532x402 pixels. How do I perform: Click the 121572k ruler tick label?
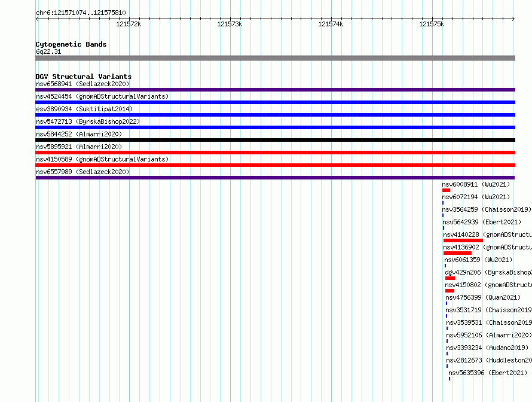(129, 24)
